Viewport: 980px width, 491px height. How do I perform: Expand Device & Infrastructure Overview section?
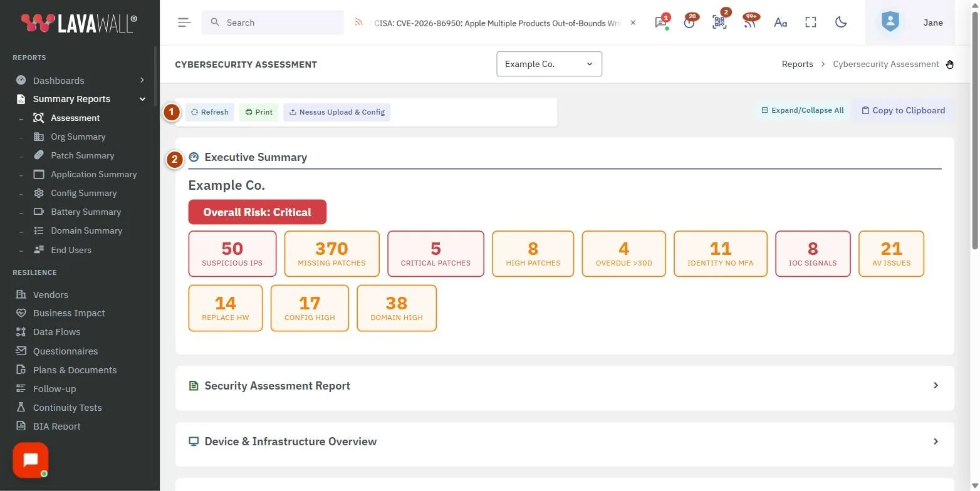coord(565,442)
